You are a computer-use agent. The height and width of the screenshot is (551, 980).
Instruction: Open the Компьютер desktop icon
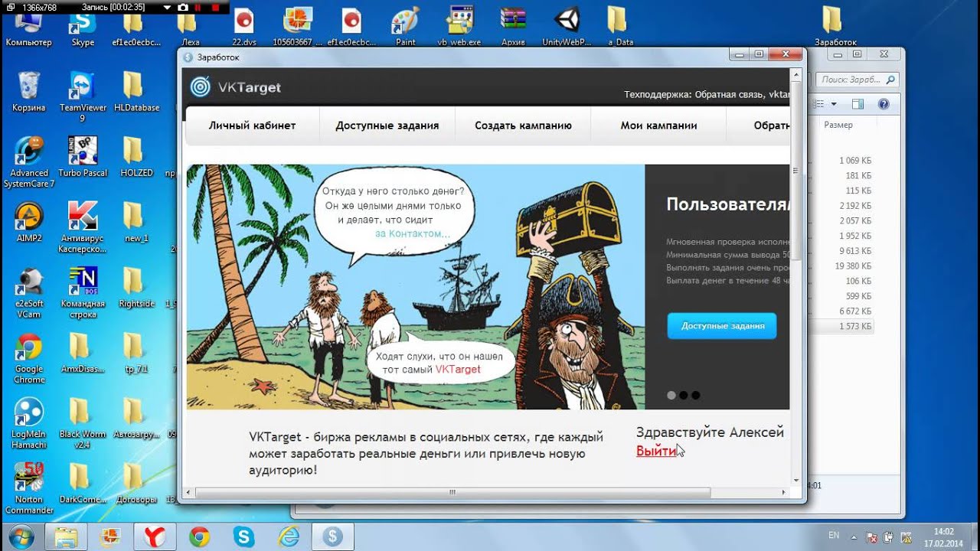(28, 28)
